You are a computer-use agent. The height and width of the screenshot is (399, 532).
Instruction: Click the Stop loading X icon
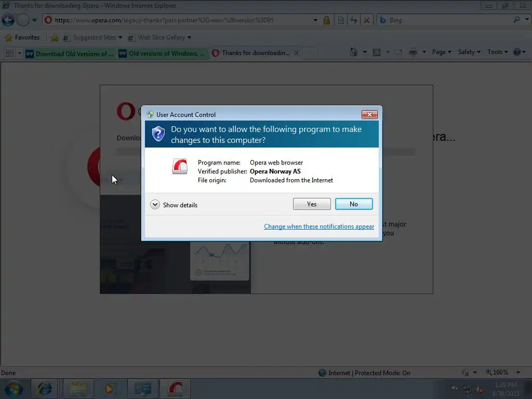pos(367,20)
